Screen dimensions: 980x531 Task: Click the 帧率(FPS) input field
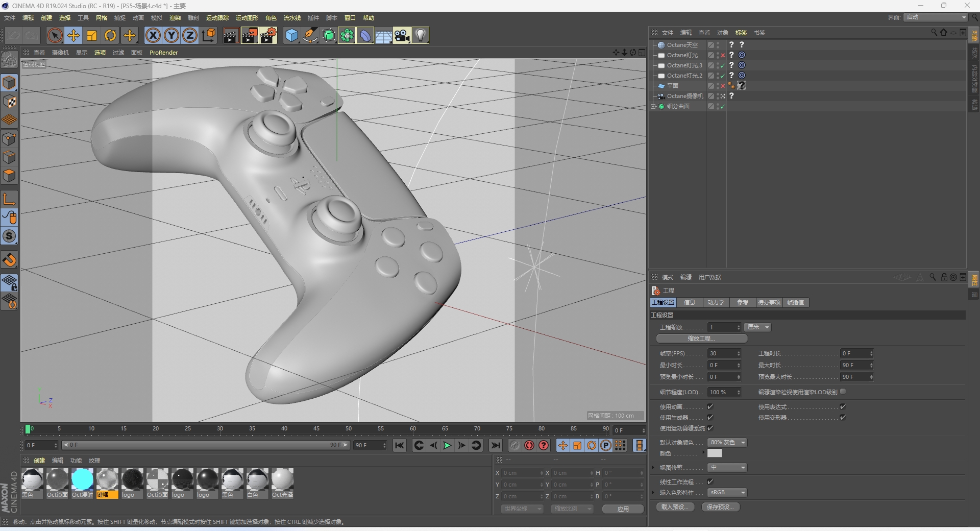[x=724, y=353]
